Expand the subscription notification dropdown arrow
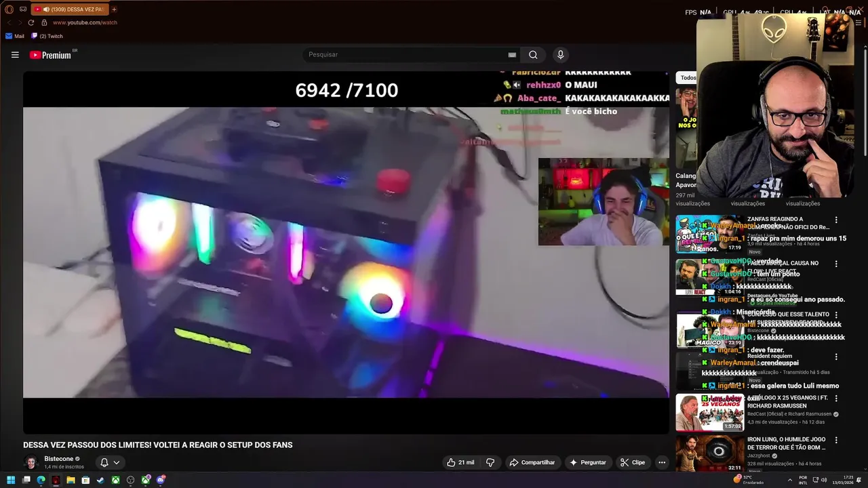 (117, 462)
